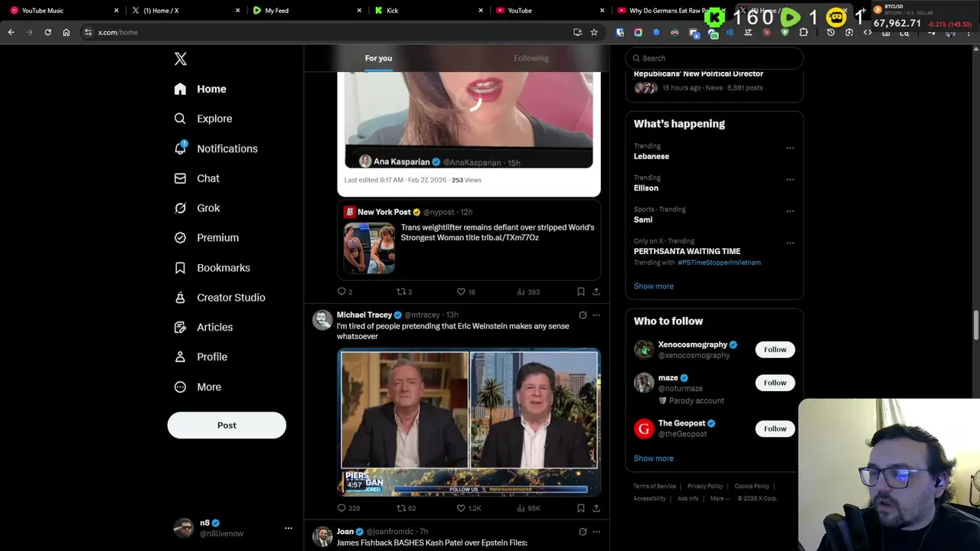This screenshot has width=980, height=551.
Task: Switch to the My Feed browser tab
Action: [306, 11]
